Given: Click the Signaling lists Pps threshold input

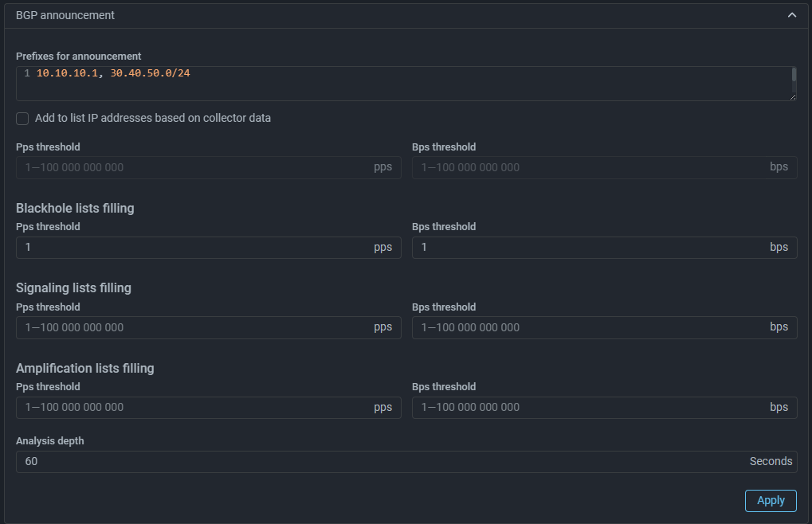Looking at the screenshot, I should click(x=195, y=327).
